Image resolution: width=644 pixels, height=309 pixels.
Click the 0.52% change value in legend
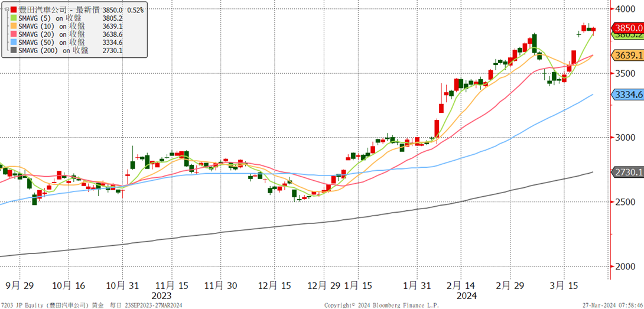click(135, 9)
